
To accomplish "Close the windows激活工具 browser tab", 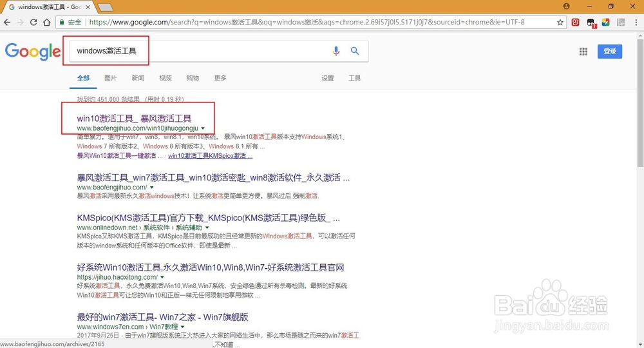I will point(88,7).
